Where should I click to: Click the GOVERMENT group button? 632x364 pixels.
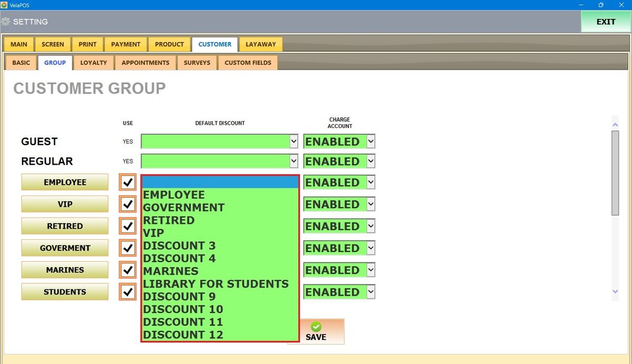[65, 248]
